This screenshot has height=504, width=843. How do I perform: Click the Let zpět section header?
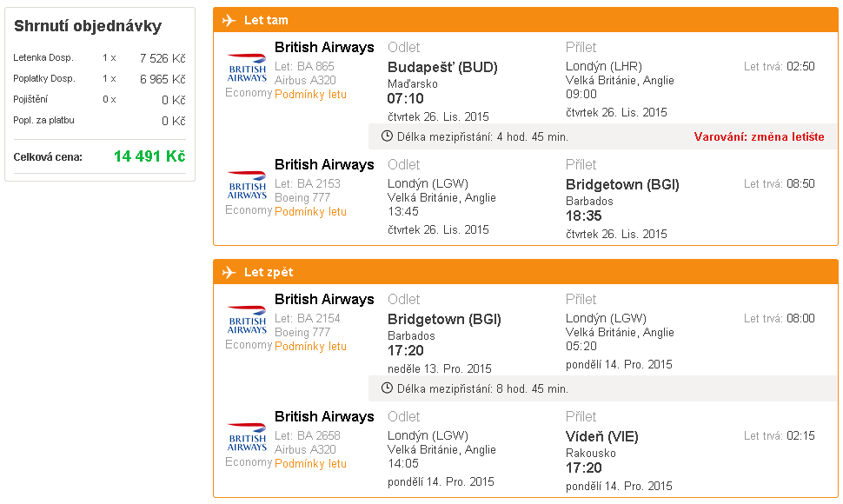click(525, 272)
